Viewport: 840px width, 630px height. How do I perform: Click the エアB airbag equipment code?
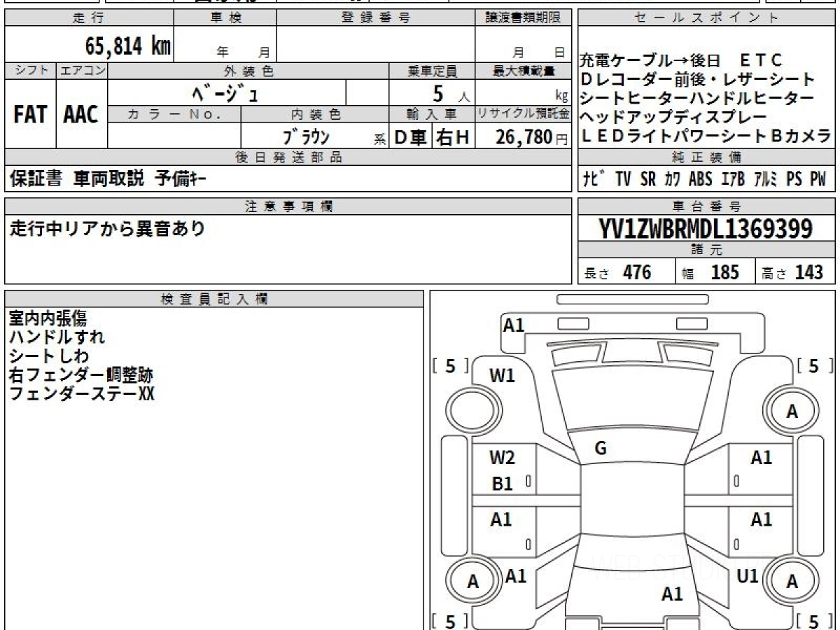coord(732,179)
